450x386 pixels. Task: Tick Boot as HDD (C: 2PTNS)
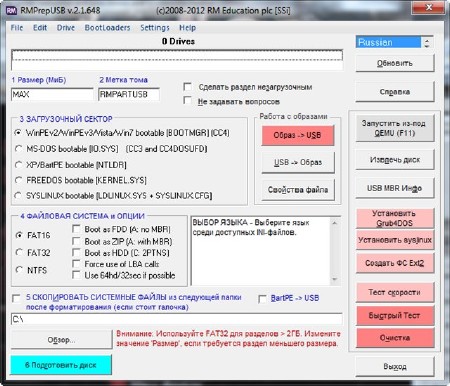click(x=76, y=253)
